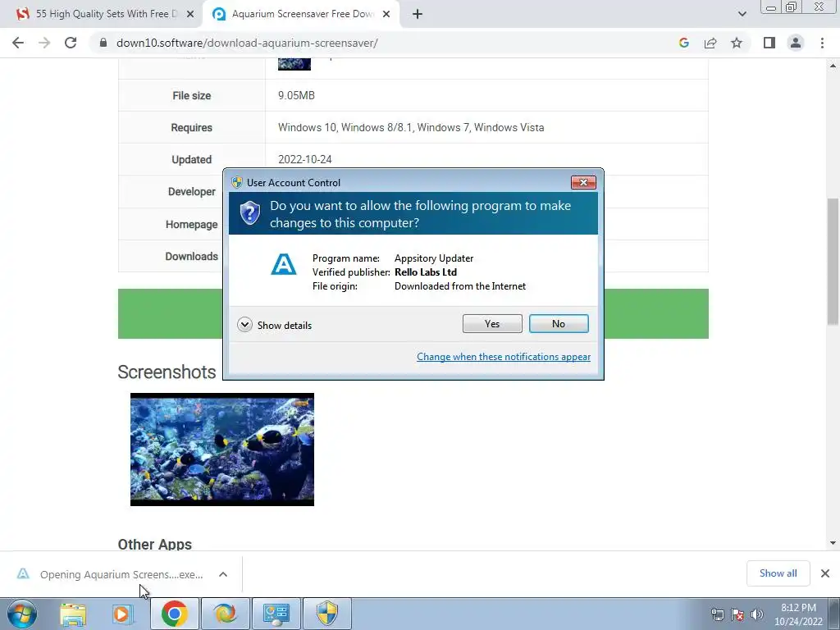Close the Aquarium Screensaver tab

(386, 15)
